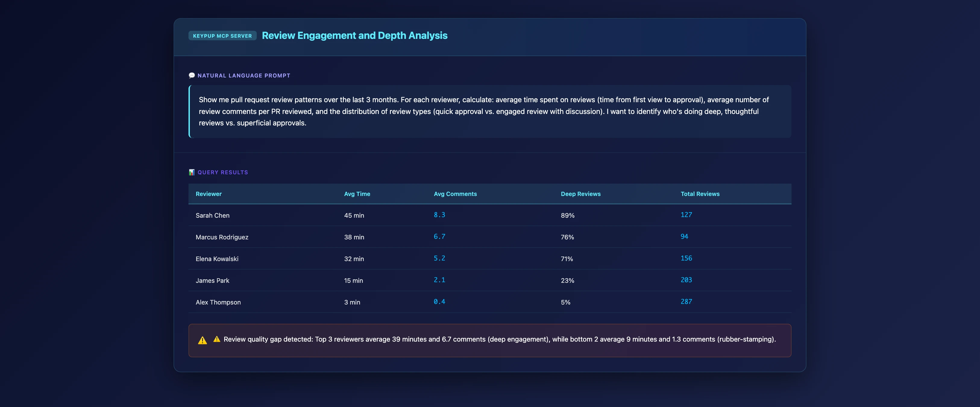This screenshot has width=980, height=407.
Task: Click the KEYPUP MCP SERVER badge
Action: (223, 36)
